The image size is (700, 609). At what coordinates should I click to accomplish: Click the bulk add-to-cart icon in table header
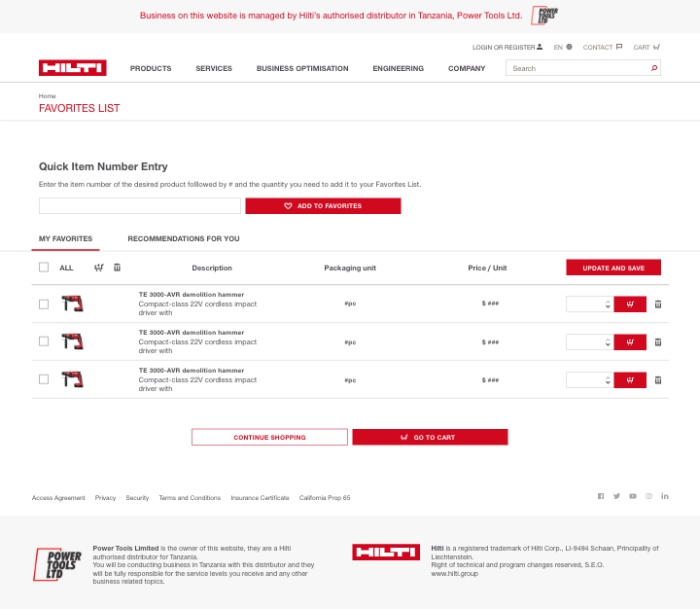coord(98,268)
